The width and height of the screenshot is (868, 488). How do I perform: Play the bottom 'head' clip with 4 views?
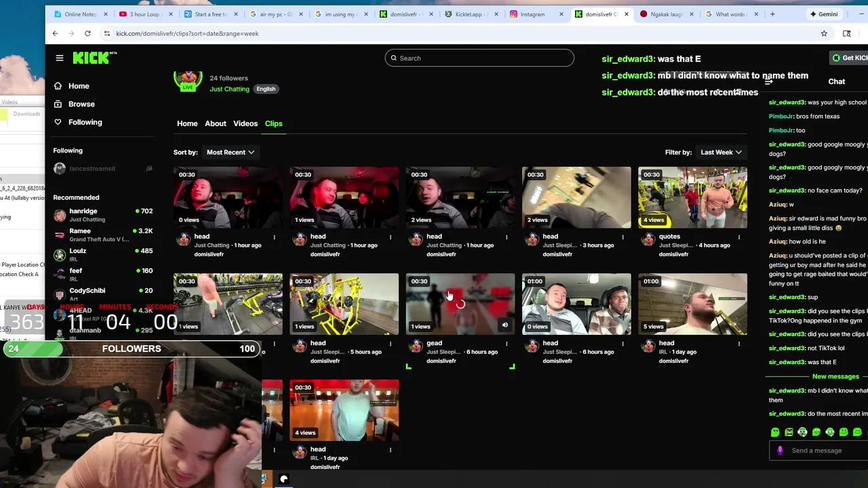(x=344, y=411)
